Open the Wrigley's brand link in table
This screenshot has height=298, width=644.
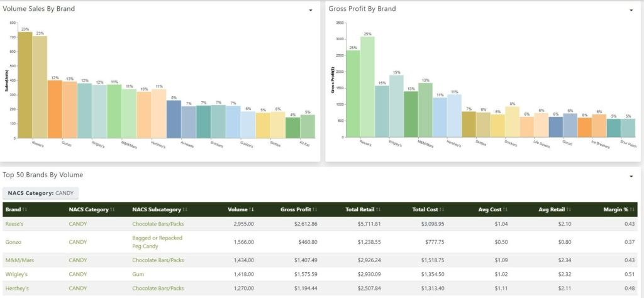pos(16,274)
